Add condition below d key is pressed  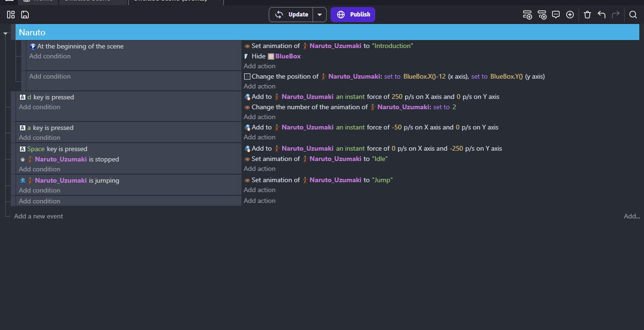(x=40, y=107)
